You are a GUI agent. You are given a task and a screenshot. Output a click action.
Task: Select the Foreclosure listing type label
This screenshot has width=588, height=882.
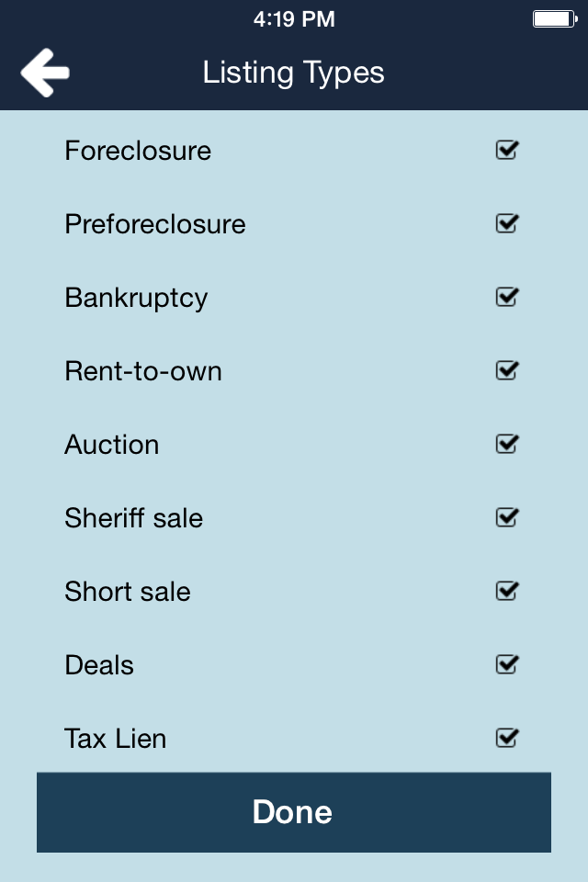click(138, 151)
